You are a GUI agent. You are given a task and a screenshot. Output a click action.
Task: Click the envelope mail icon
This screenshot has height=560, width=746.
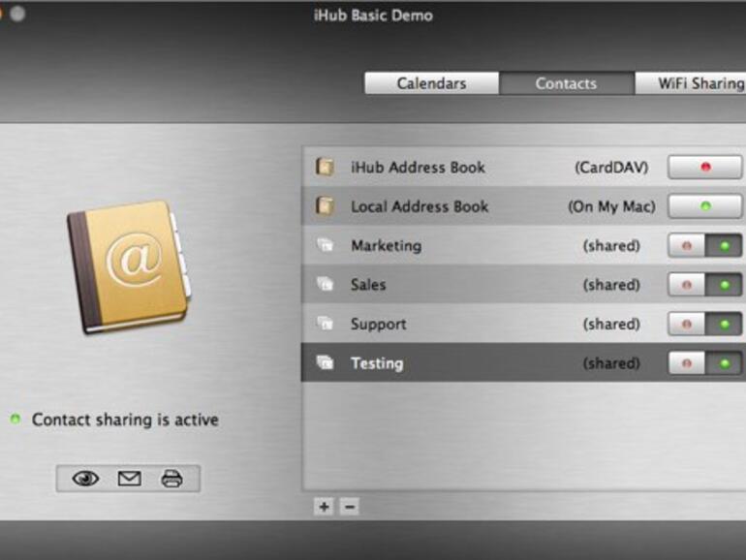[129, 479]
